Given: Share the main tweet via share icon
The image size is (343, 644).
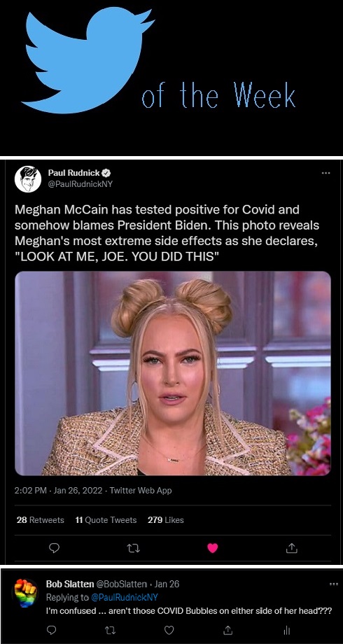Looking at the screenshot, I should (291, 547).
